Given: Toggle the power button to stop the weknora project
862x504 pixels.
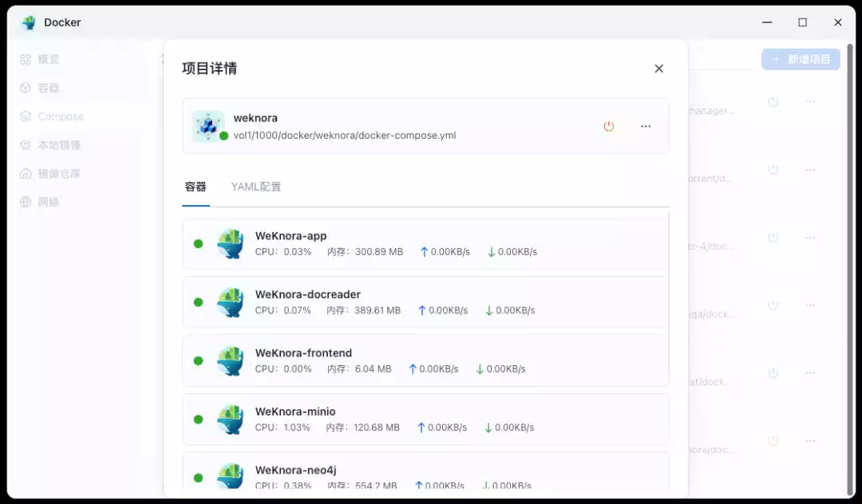Looking at the screenshot, I should (609, 126).
